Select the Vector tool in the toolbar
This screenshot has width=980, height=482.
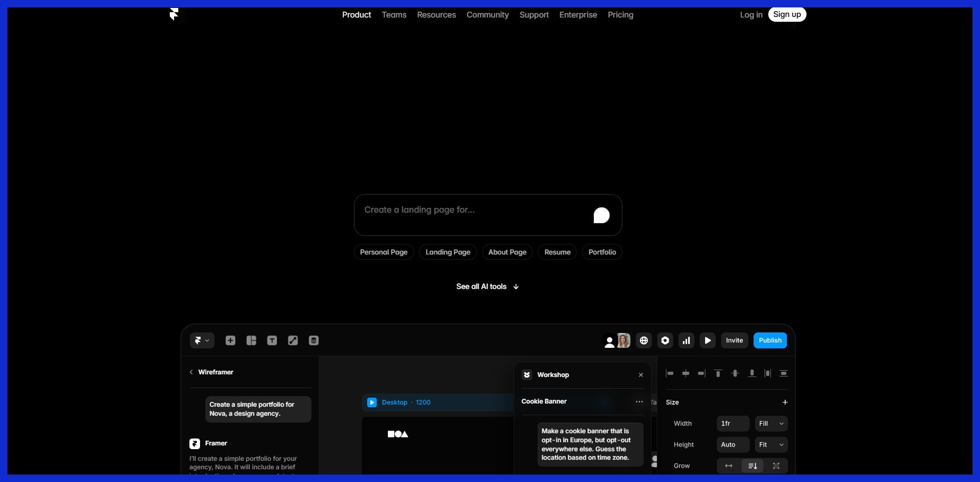tap(292, 340)
